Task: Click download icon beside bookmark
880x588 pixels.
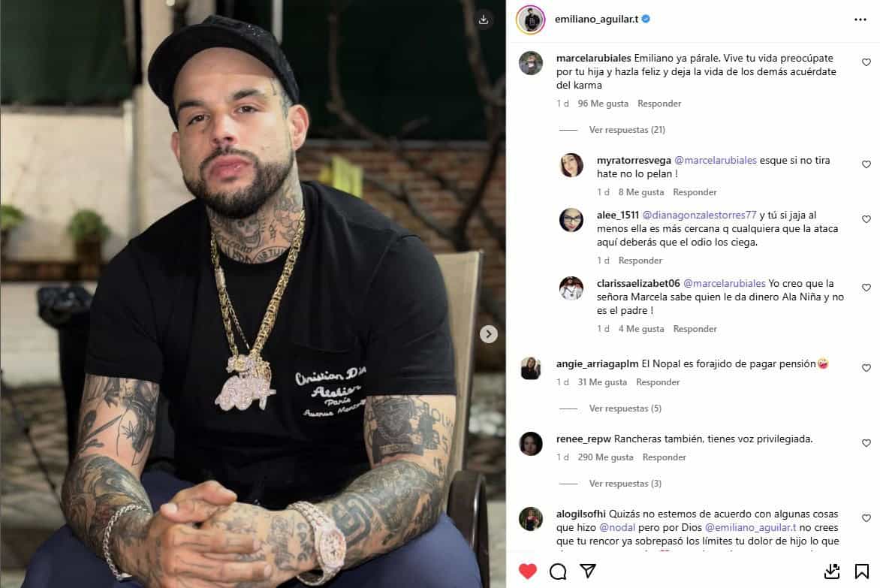Action: pos(832,571)
